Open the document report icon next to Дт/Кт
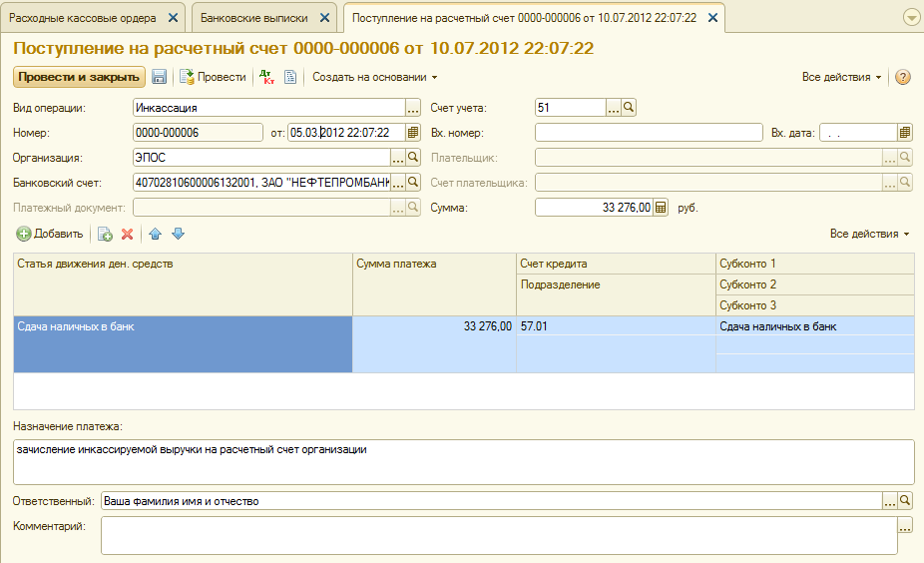This screenshot has width=924, height=563. pos(290,77)
